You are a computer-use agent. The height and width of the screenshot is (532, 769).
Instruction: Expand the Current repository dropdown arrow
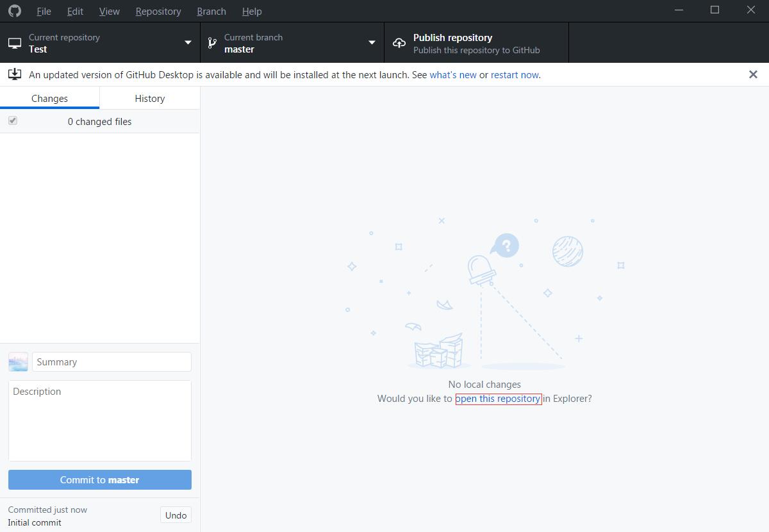pyautogui.click(x=188, y=43)
